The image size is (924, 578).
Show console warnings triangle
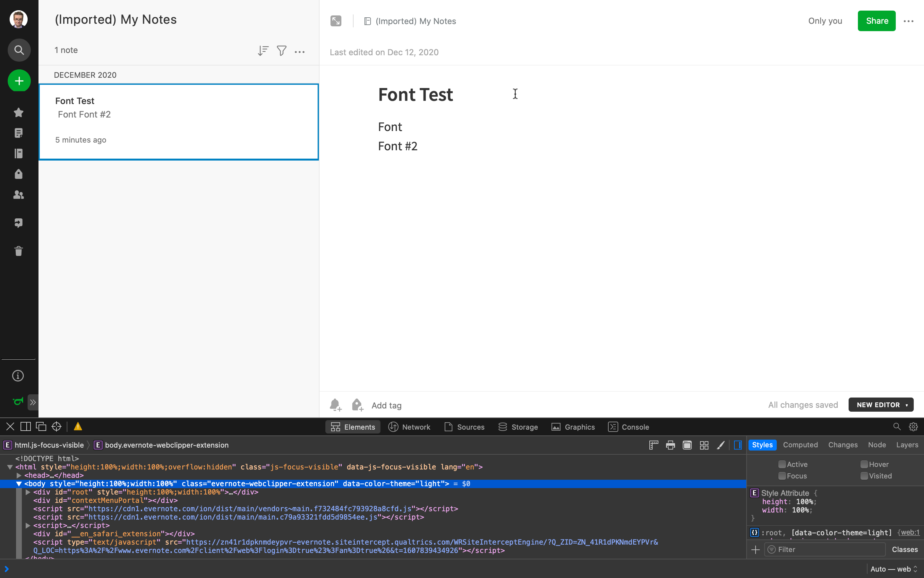click(78, 427)
